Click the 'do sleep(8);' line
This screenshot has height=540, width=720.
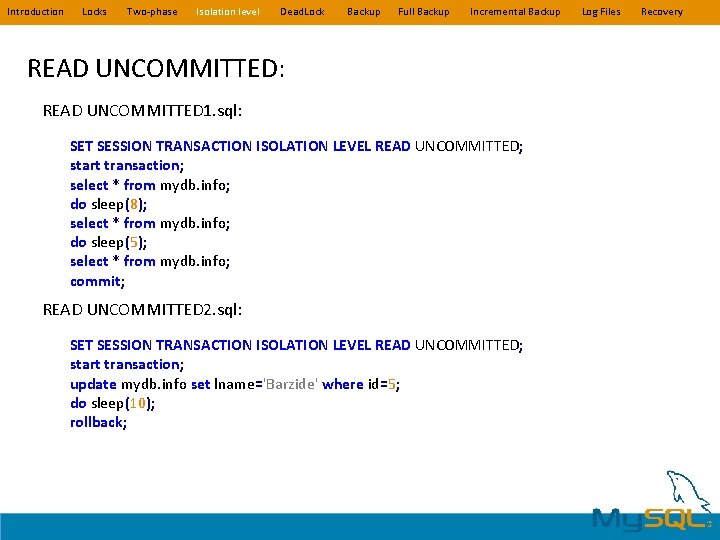109,204
